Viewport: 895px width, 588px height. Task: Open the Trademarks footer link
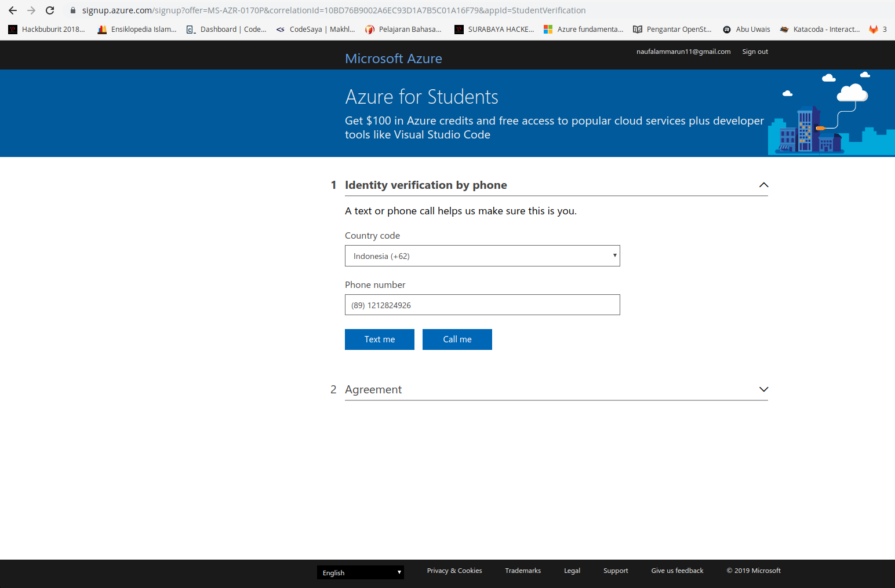point(523,571)
